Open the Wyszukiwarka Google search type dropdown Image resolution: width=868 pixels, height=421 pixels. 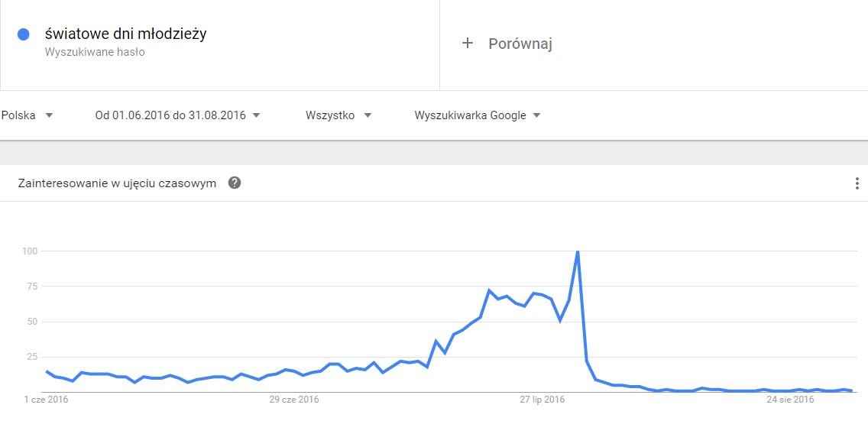click(478, 115)
